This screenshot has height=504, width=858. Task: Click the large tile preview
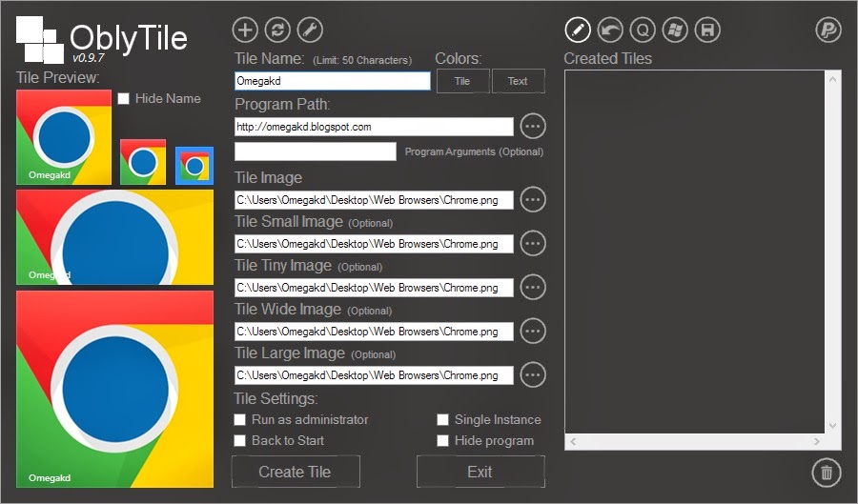coord(115,390)
